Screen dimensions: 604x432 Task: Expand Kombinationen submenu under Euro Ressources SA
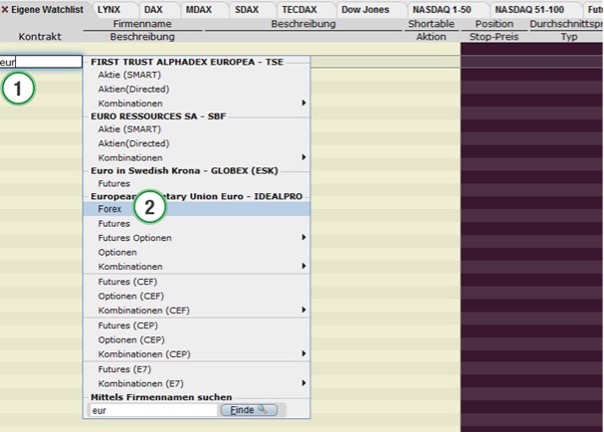[x=200, y=157]
